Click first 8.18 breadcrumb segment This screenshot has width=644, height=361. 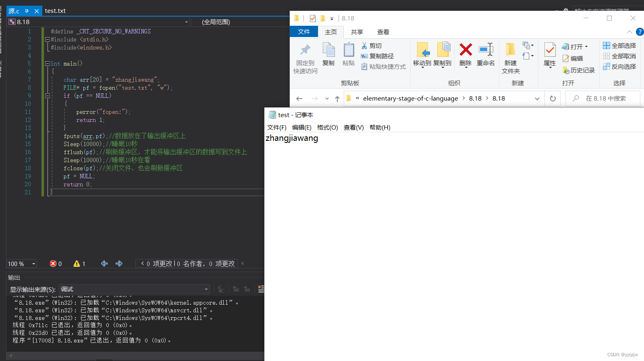(476, 99)
